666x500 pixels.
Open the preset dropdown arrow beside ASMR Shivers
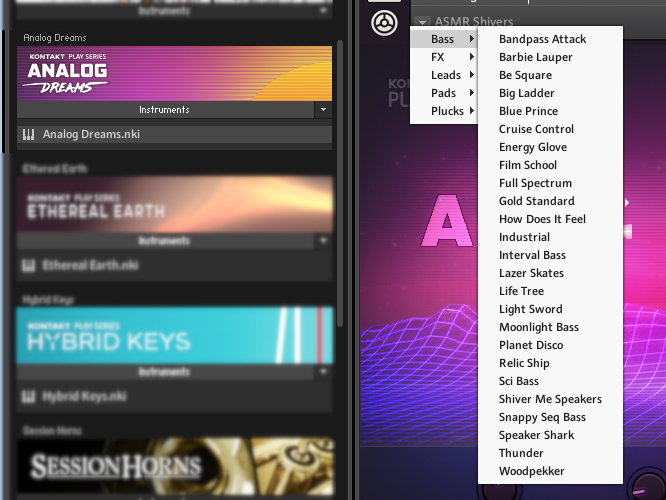click(x=422, y=22)
